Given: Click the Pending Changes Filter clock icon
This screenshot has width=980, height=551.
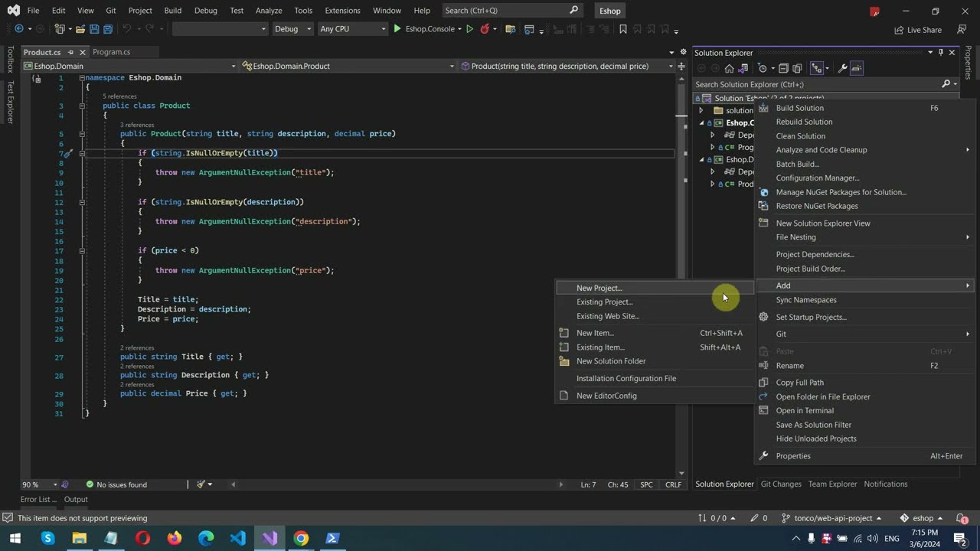Looking at the screenshot, I should click(762, 68).
